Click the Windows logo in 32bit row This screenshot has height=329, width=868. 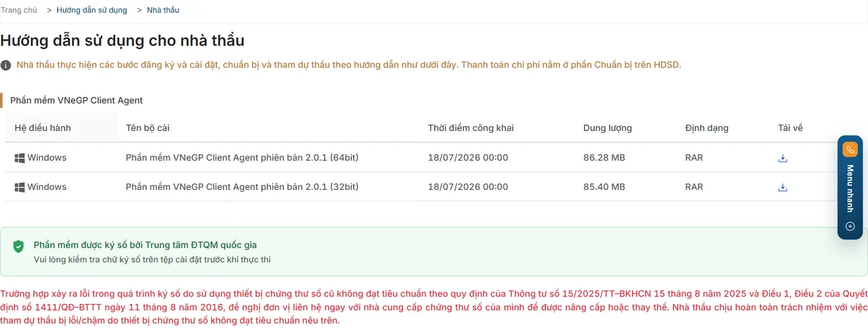point(20,187)
